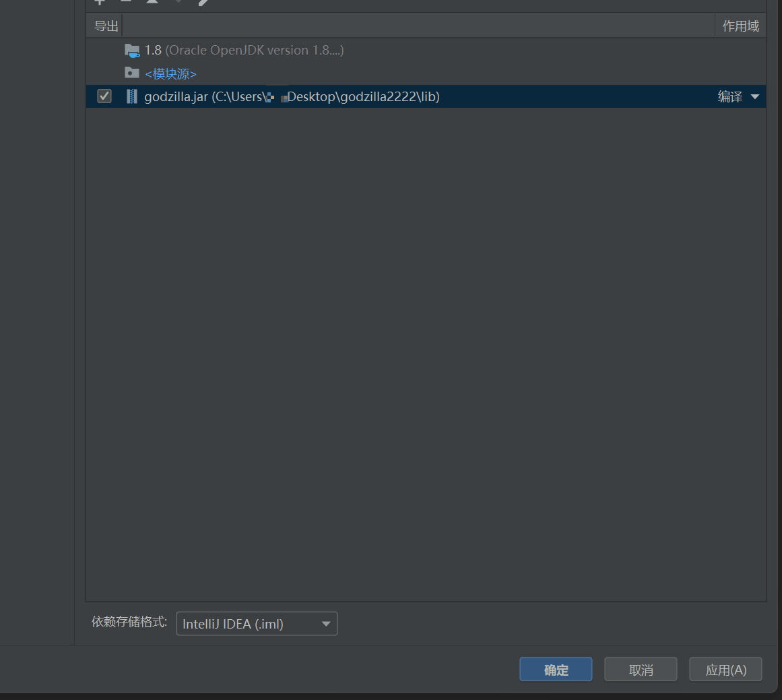
Task: Click the move up arrow icon
Action: coord(152,2)
